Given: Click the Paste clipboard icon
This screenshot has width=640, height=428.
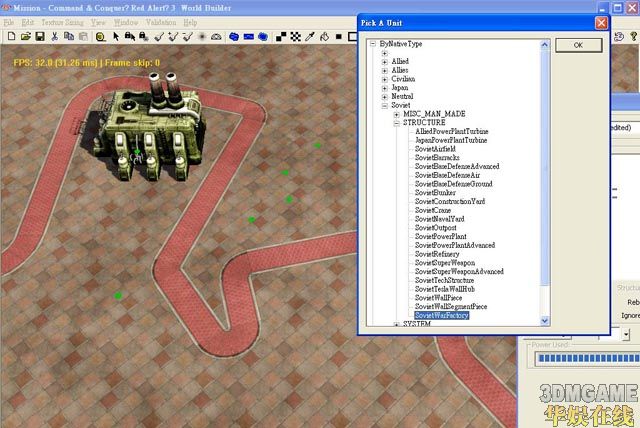Looking at the screenshot, I should pyautogui.click(x=83, y=36).
